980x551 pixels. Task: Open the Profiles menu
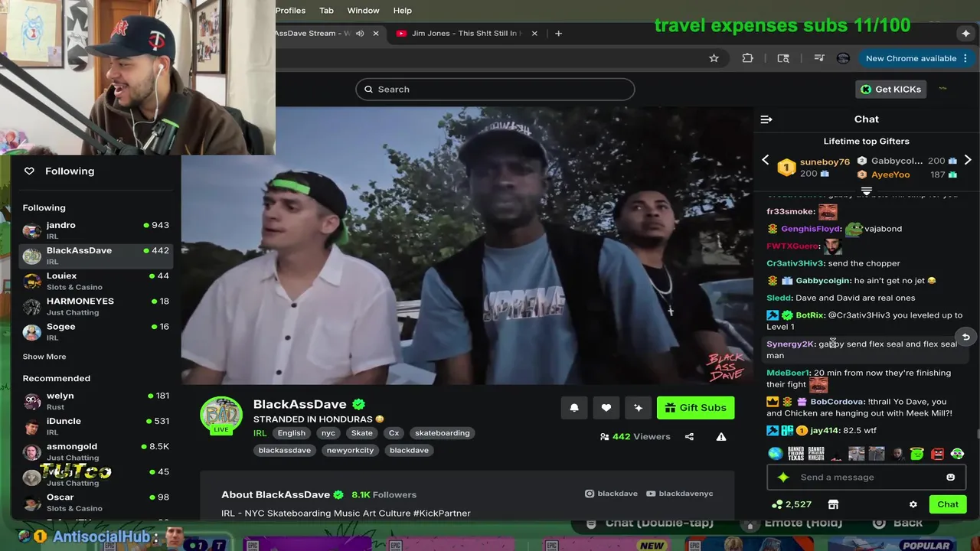click(x=290, y=11)
